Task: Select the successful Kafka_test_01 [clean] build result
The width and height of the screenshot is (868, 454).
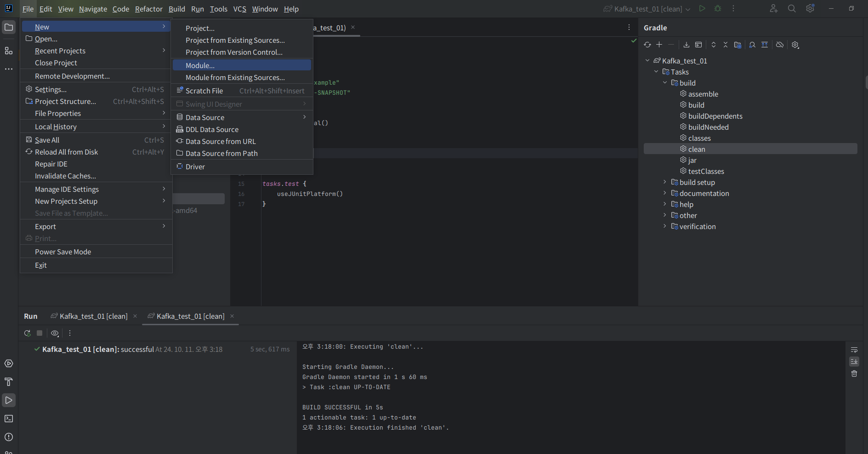Action: [x=157, y=349]
